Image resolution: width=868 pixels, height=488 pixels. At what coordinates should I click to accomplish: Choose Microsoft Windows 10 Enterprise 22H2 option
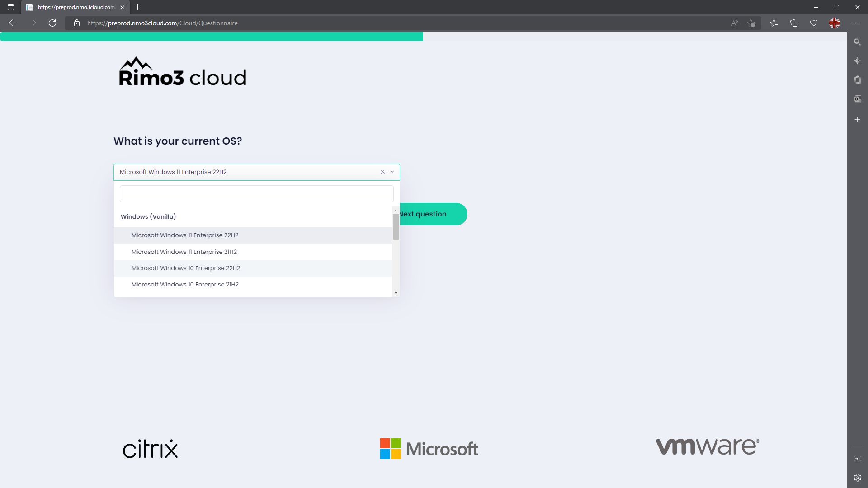tap(186, 268)
